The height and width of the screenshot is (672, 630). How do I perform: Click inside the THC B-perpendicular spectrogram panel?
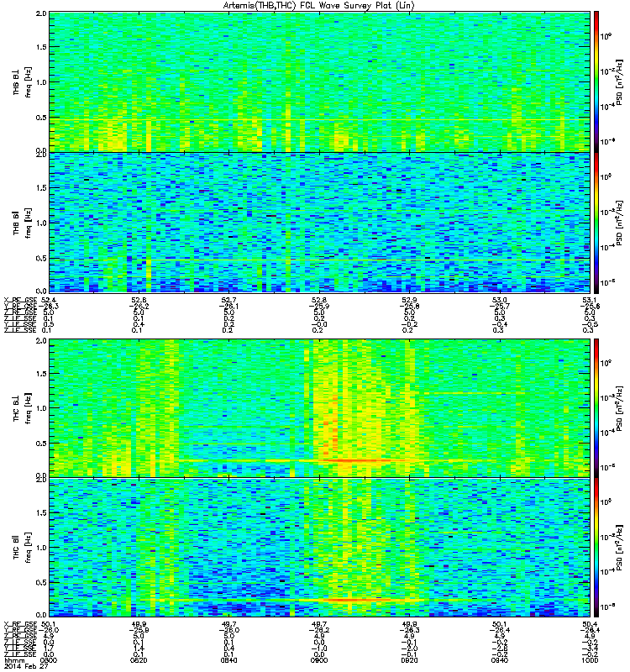(319, 408)
